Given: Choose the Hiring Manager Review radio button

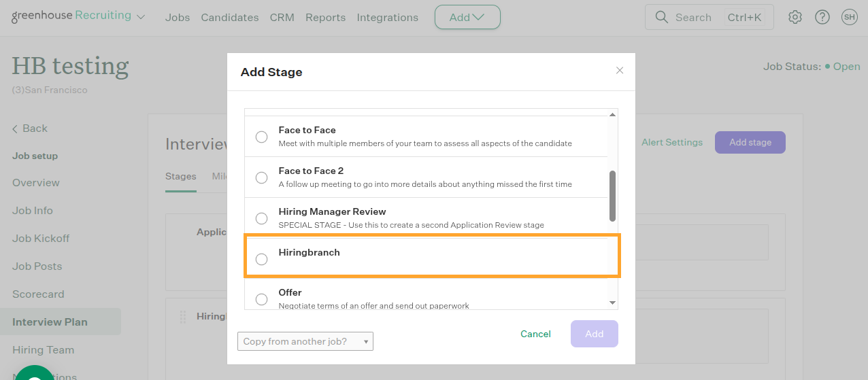Looking at the screenshot, I should click(261, 218).
